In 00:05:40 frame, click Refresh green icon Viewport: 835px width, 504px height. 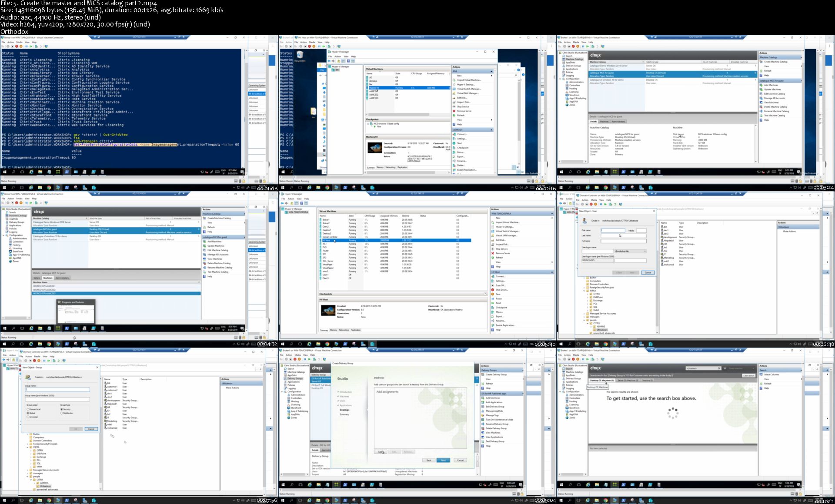[493, 258]
